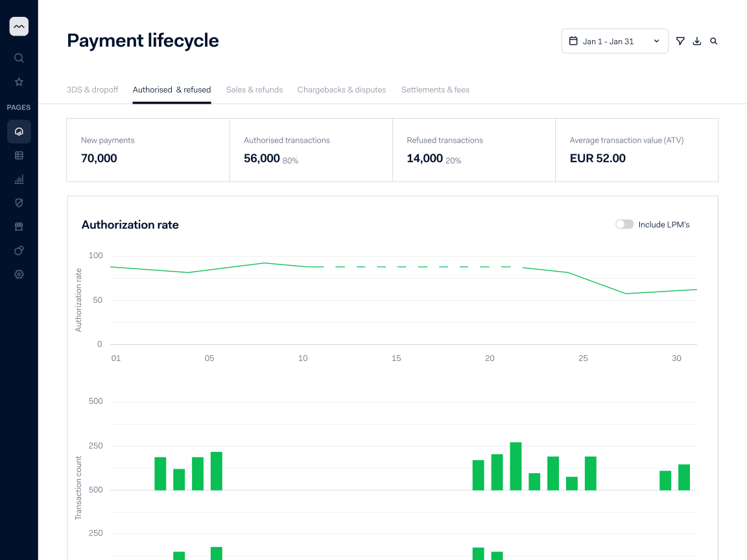Open the Chargebacks & disputes tab
Image resolution: width=747 pixels, height=560 pixels.
342,89
